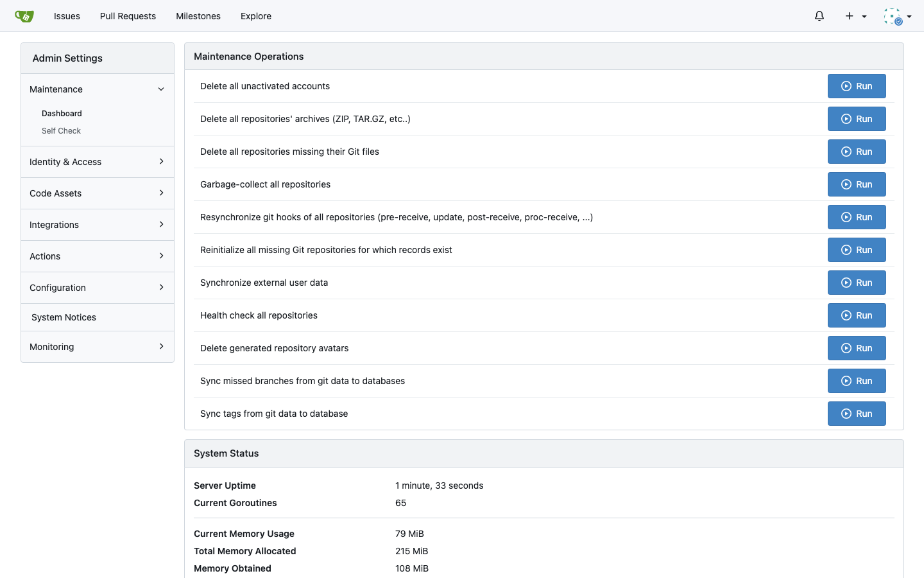This screenshot has width=924, height=578.
Task: Open the user avatar menu
Action: pyautogui.click(x=898, y=16)
